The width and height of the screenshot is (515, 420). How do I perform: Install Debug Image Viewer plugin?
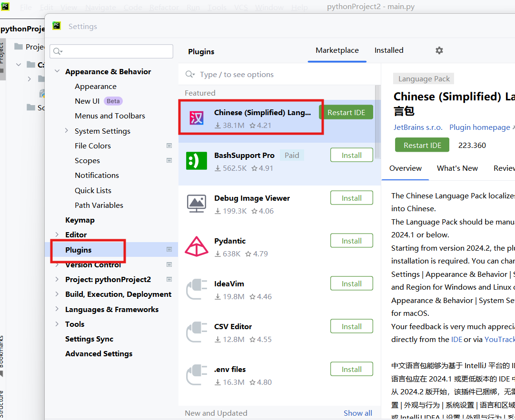[351, 198]
